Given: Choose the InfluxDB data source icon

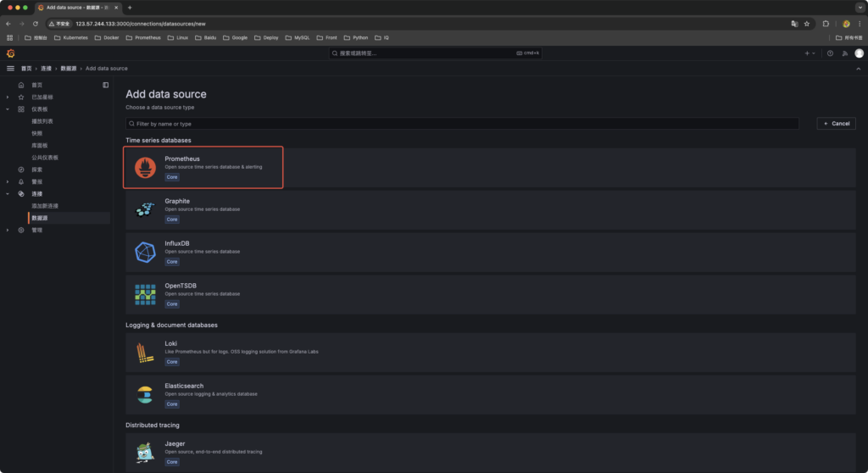Looking at the screenshot, I should 145,252.
